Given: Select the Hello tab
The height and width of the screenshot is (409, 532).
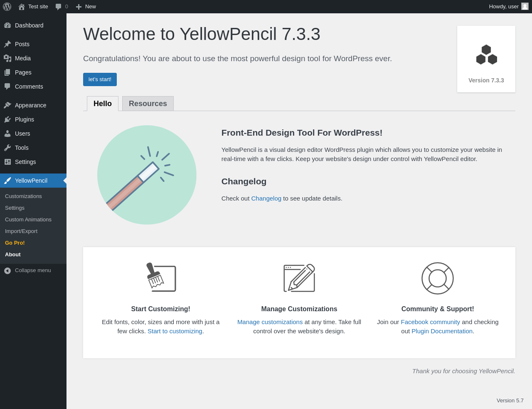Looking at the screenshot, I should click(103, 104).
